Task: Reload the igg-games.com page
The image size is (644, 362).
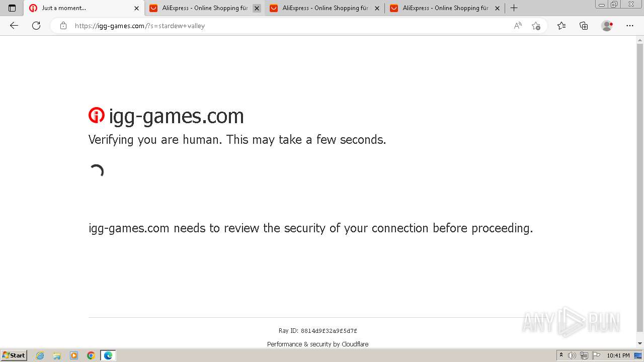Action: coord(36,26)
